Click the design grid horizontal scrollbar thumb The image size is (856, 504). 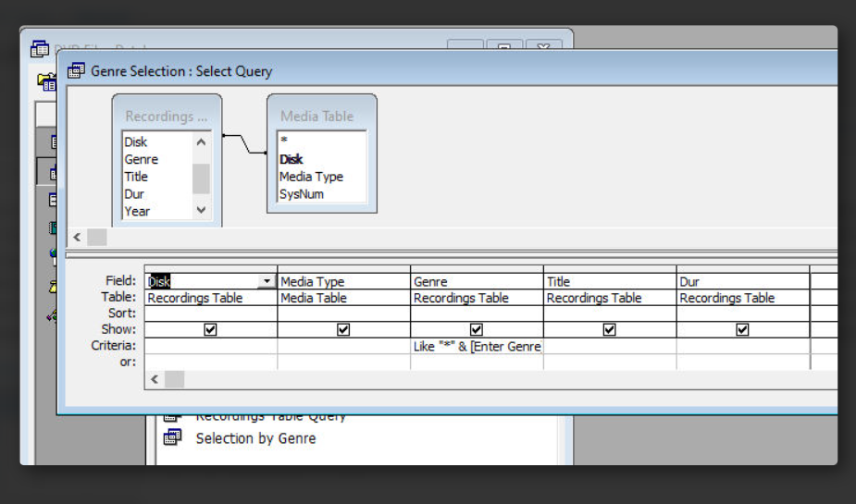175,379
